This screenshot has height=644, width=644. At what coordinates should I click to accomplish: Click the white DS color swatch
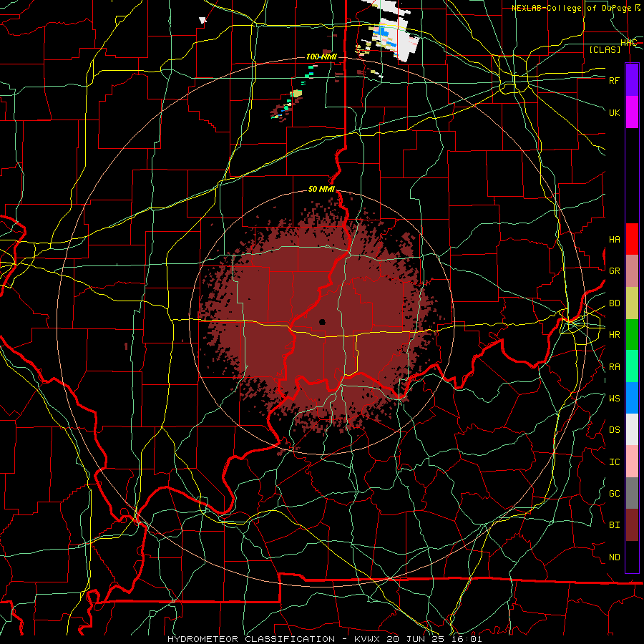coord(632,429)
